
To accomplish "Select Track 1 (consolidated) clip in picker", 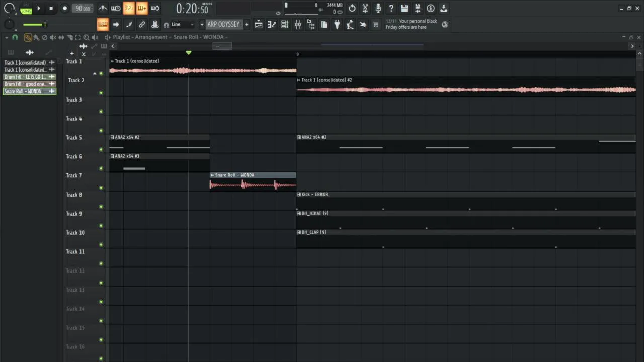I will click(29, 63).
